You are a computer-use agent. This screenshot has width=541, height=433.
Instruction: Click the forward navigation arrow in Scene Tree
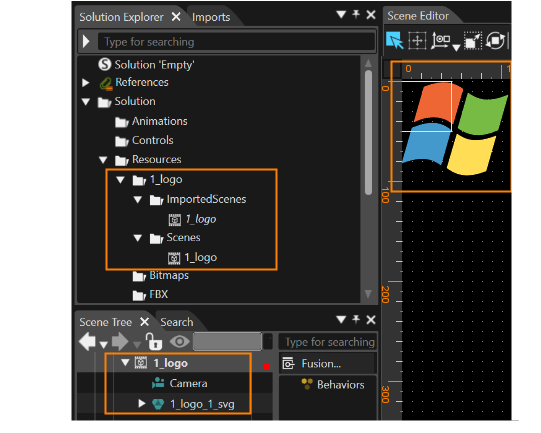[120, 342]
